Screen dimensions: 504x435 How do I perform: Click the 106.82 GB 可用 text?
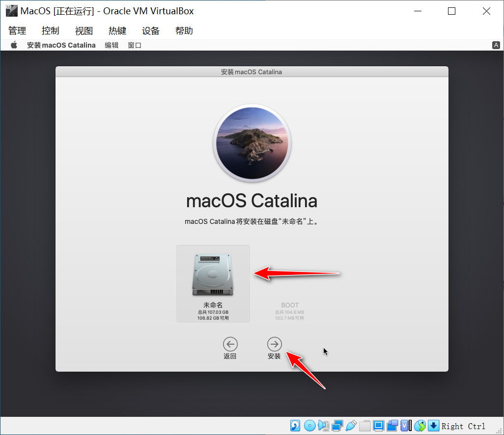coord(213,318)
